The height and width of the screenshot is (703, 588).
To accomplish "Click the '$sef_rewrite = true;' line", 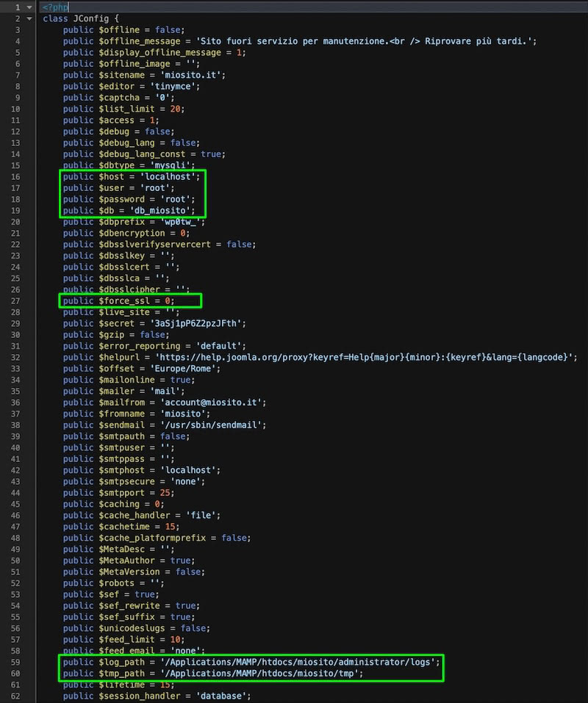I will (x=132, y=606).
